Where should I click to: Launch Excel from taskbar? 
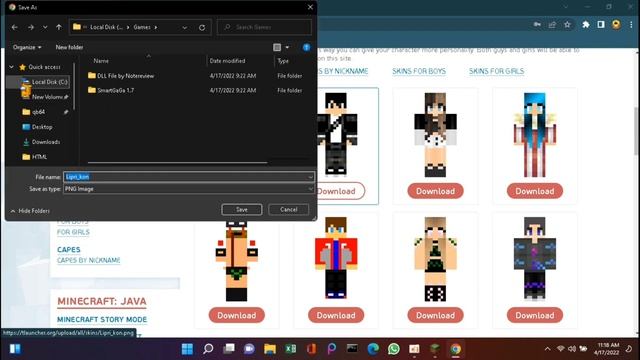pyautogui.click(x=291, y=349)
